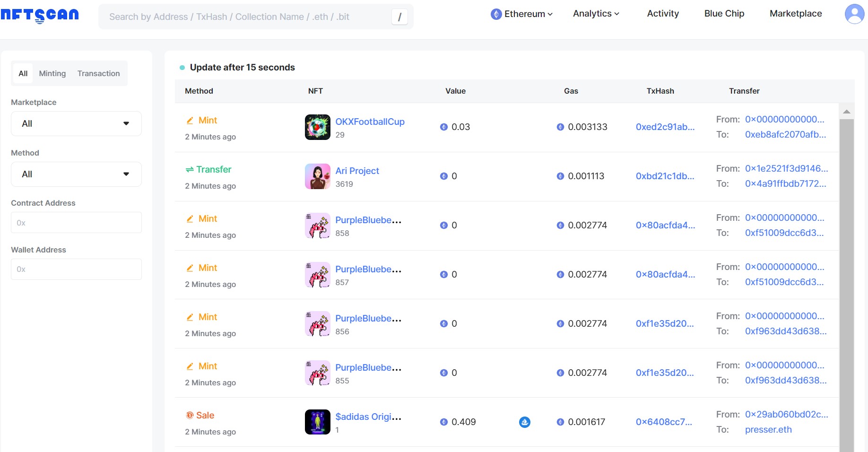Image resolution: width=868 pixels, height=452 pixels.
Task: Open the Blue Chip page
Action: tap(724, 14)
